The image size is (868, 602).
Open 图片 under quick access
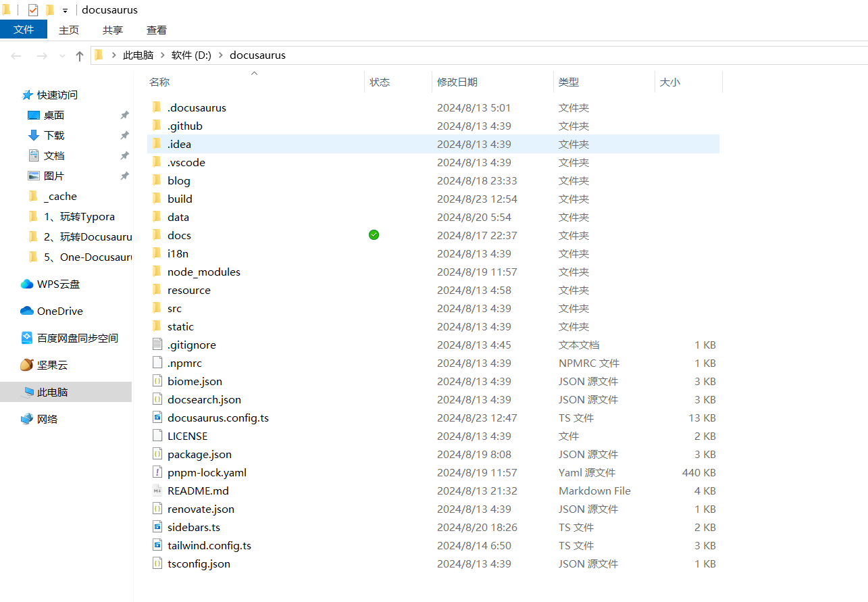tap(46, 176)
